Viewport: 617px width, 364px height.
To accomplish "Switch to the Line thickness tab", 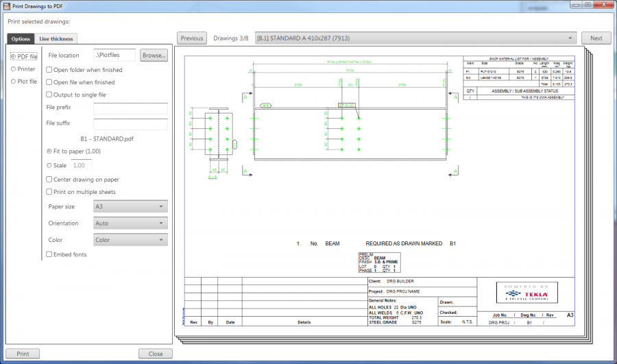I will click(x=56, y=38).
